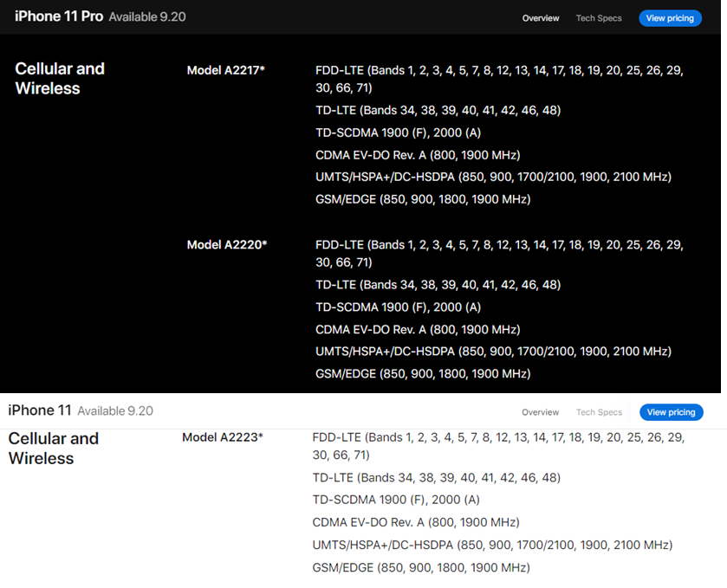The image size is (727, 588).
Task: Click CDMA EV-DO line under Model A2217
Action: (x=418, y=155)
